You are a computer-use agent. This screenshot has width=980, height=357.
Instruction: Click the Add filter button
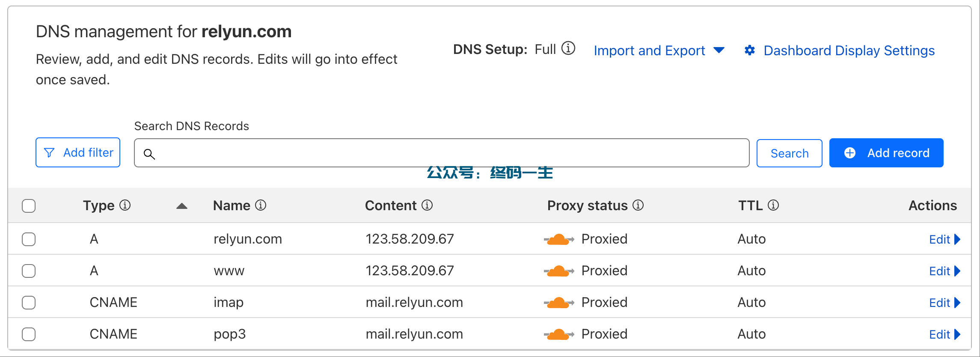(78, 152)
